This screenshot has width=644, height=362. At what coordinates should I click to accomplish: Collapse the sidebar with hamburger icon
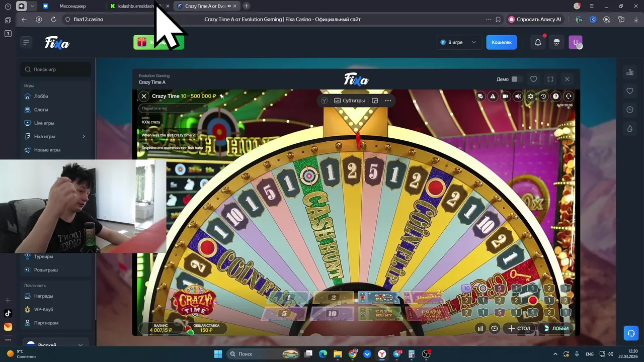pos(26,42)
